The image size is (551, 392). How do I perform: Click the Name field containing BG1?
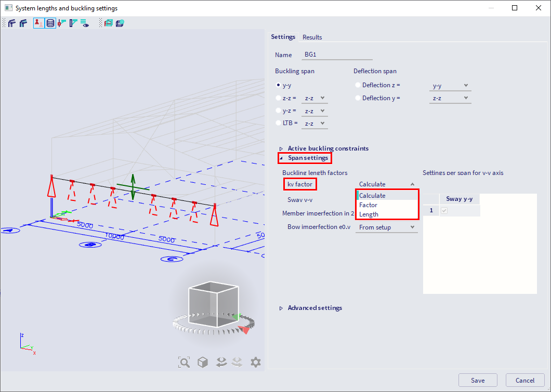(x=338, y=55)
